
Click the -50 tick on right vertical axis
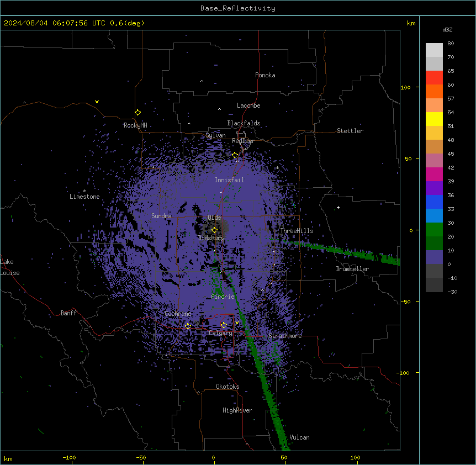click(405, 302)
